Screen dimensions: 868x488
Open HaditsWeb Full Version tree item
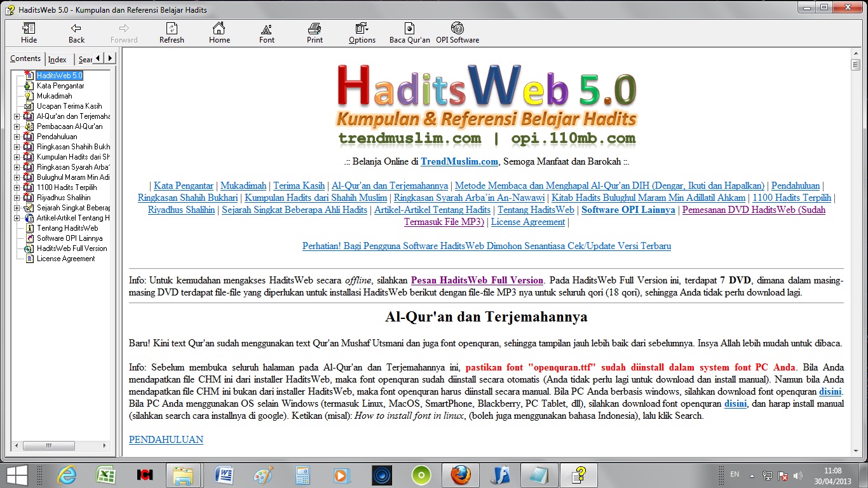point(65,248)
